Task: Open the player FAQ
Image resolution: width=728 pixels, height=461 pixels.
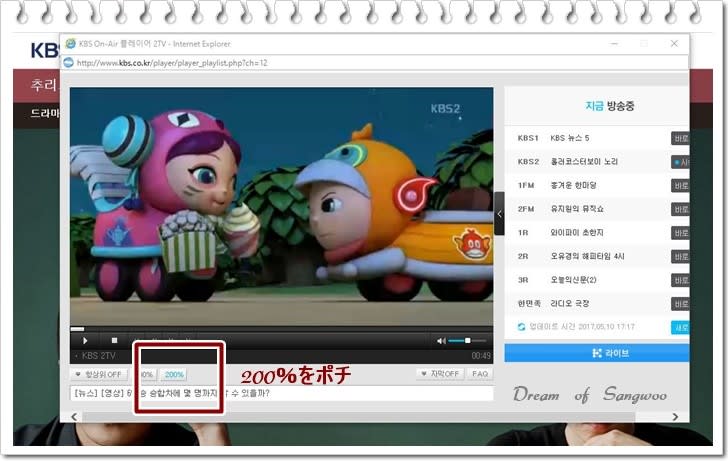Action: pos(480,374)
